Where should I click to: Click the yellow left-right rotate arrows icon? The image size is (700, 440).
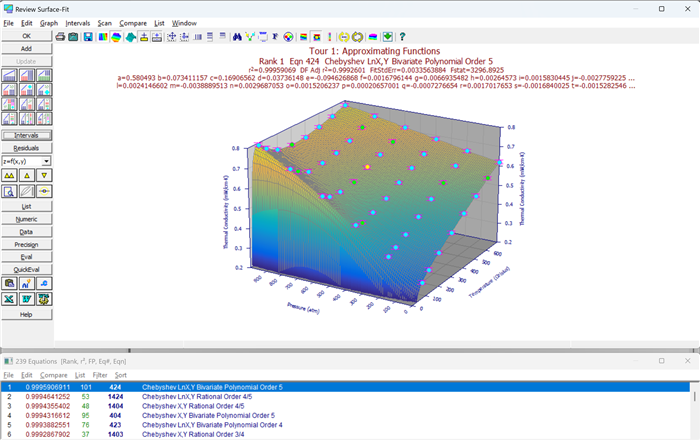(343, 37)
